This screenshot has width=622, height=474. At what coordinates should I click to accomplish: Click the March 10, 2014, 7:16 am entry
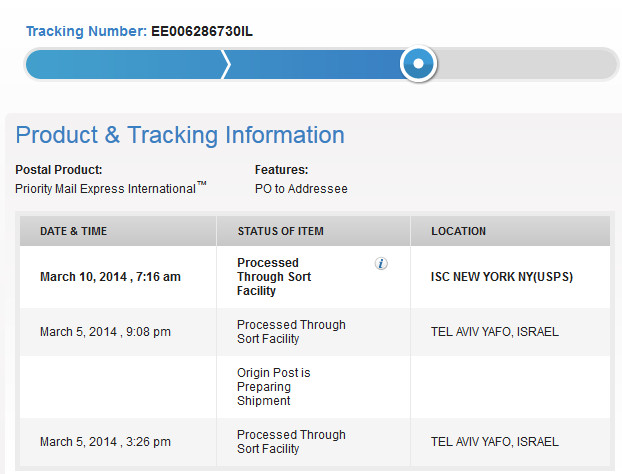tap(110, 277)
